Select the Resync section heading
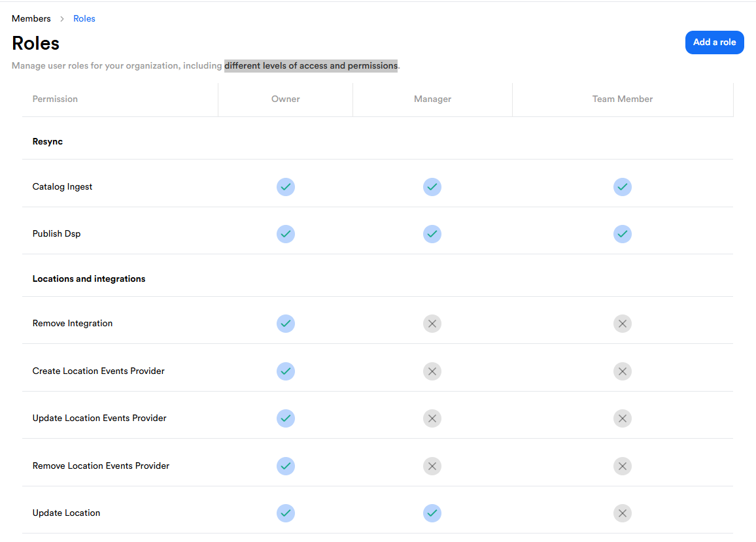The height and width of the screenshot is (542, 756). click(48, 142)
